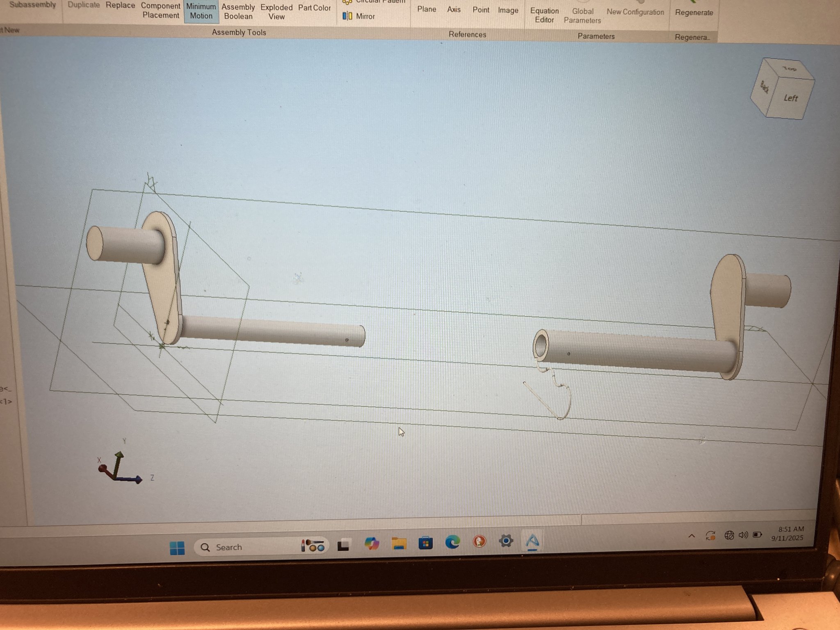Toggle Minimum Motion mode
This screenshot has height=630, width=840.
(x=201, y=11)
